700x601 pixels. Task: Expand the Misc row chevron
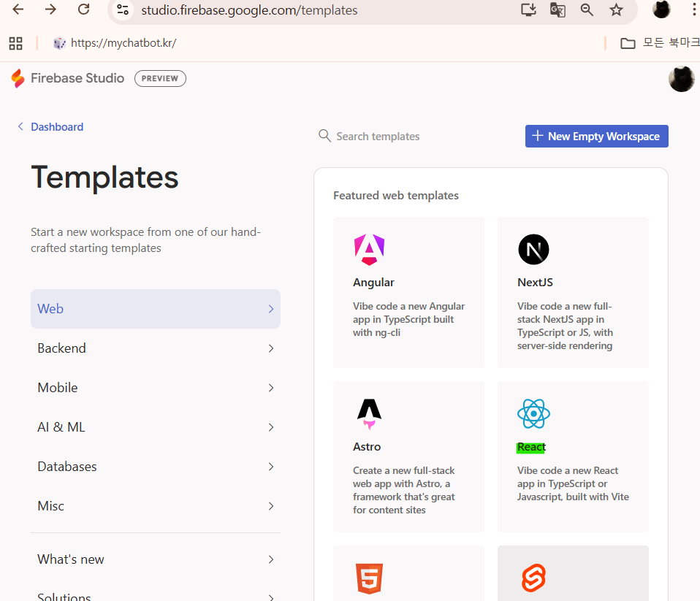coord(271,506)
